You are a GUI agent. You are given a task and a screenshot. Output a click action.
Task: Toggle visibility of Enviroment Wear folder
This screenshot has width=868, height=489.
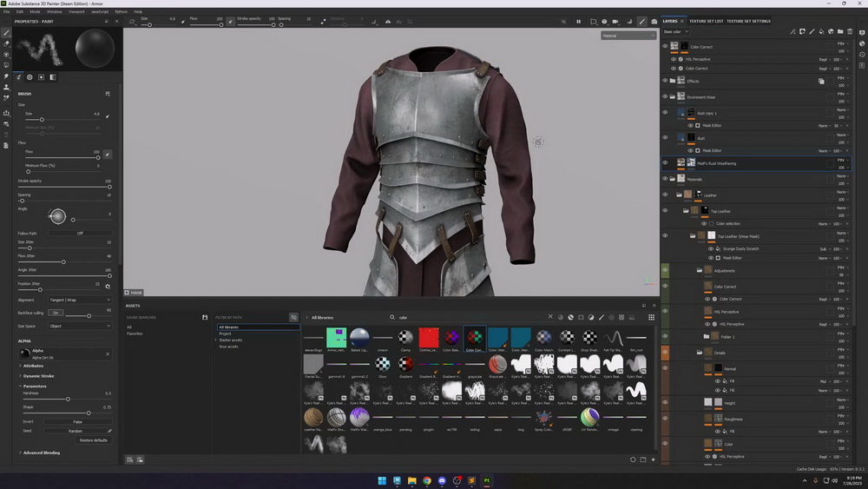[665, 97]
